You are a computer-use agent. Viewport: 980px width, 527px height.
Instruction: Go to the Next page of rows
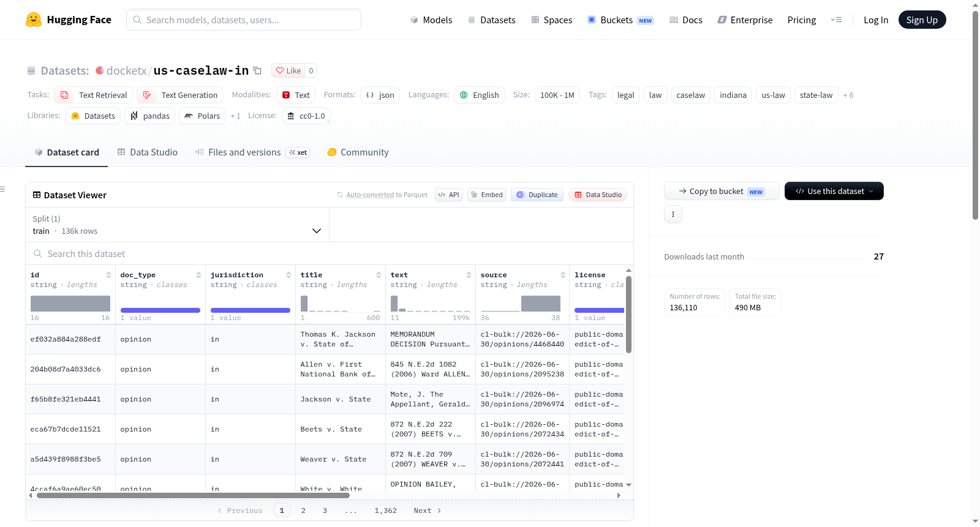pos(428,510)
